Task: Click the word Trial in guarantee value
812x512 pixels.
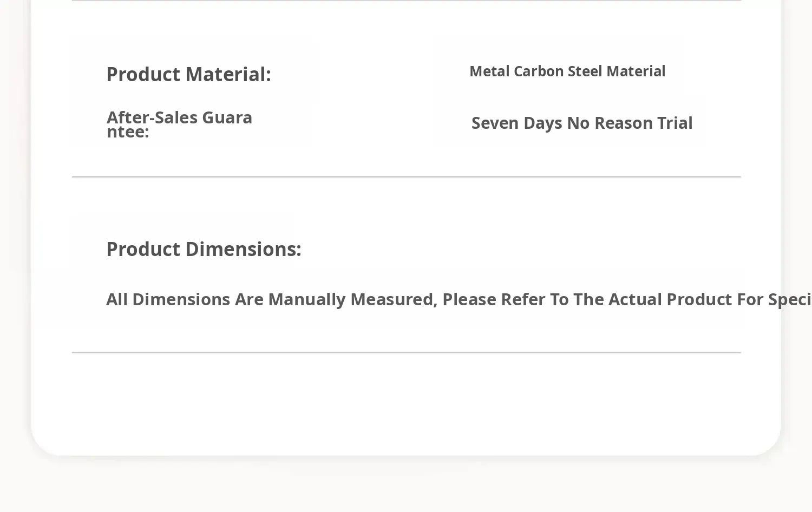Action: [x=675, y=123]
